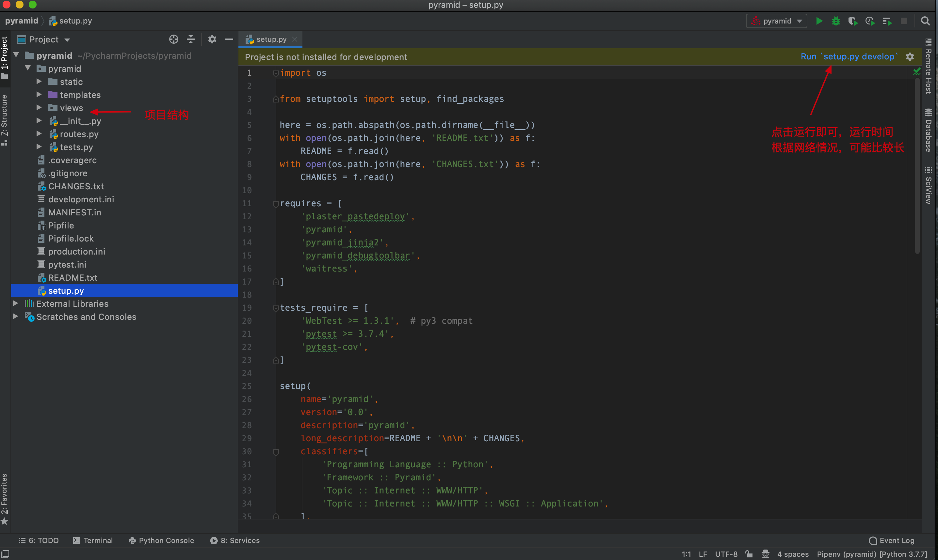Viewport: 938px width, 560px height.
Task: Open the TODO tool window
Action: pos(39,540)
